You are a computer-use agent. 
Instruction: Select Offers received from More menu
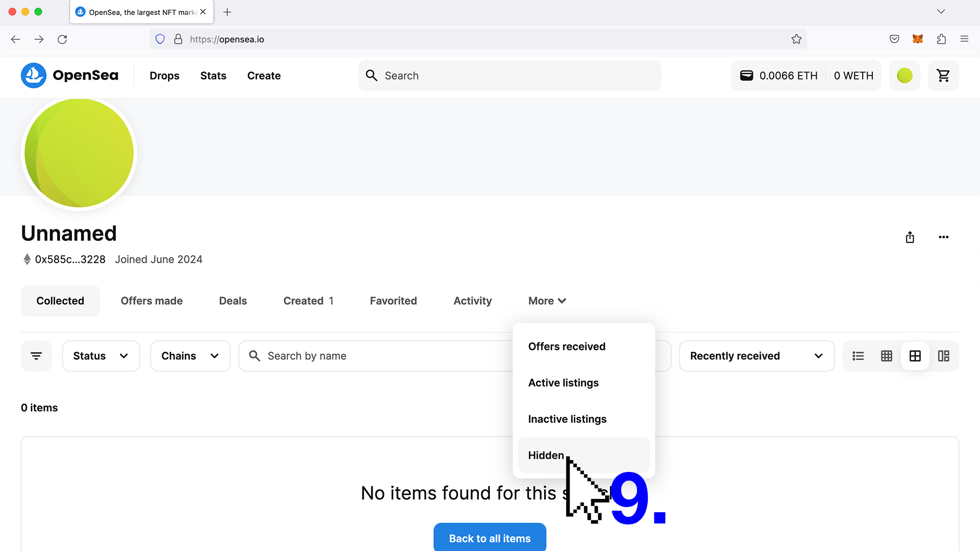[583, 346]
